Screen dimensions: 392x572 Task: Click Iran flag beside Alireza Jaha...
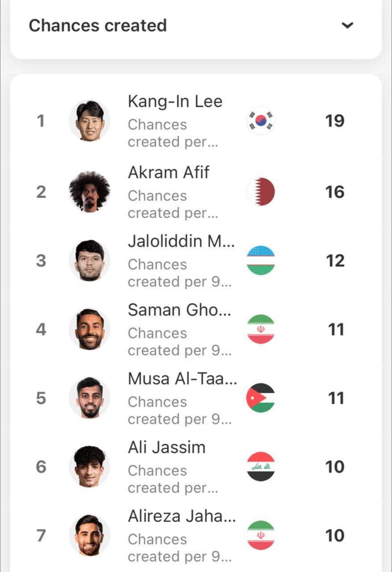(x=261, y=535)
